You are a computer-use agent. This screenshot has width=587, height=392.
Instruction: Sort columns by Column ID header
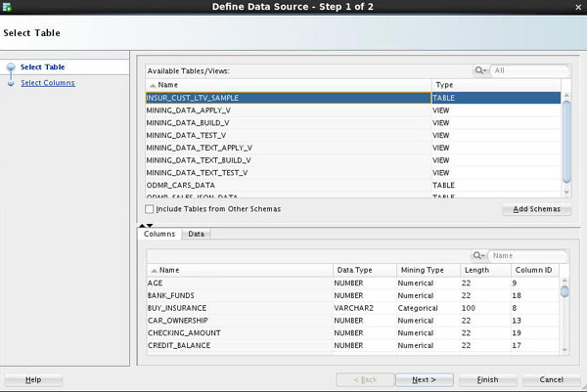pos(535,270)
